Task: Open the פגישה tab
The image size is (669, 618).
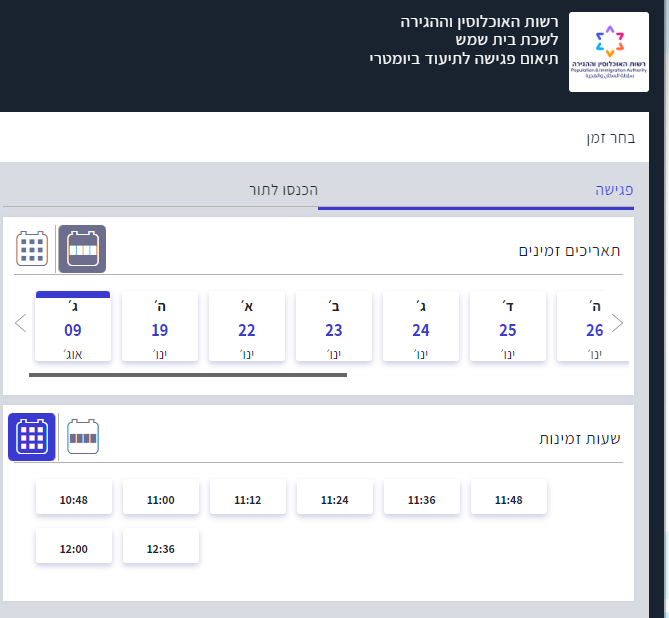Action: (615, 190)
